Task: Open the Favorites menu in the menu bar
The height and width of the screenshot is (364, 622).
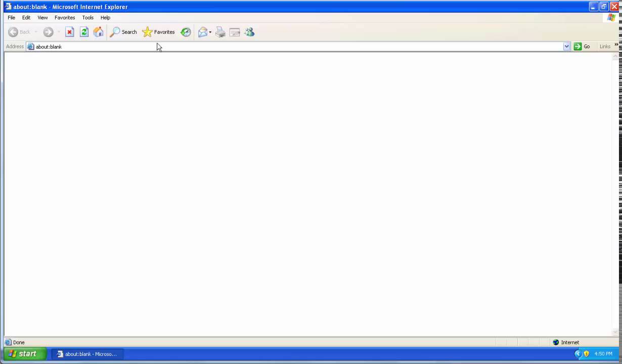Action: 65,17
